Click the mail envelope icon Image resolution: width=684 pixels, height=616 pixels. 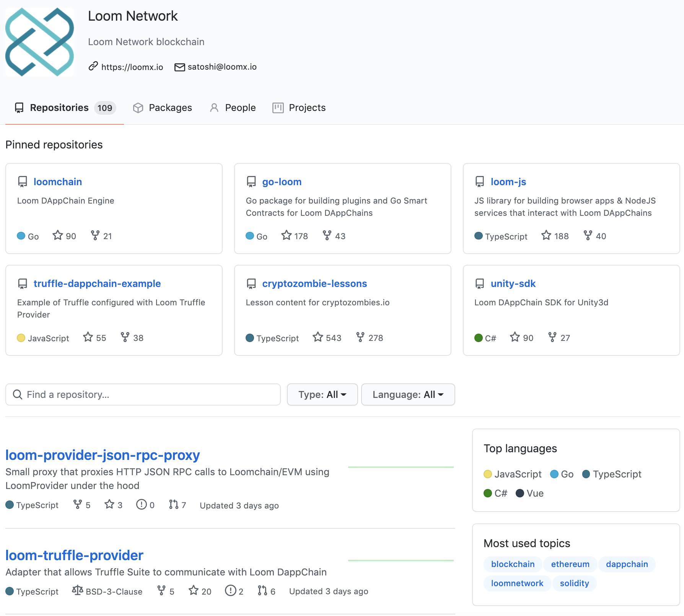tap(179, 67)
